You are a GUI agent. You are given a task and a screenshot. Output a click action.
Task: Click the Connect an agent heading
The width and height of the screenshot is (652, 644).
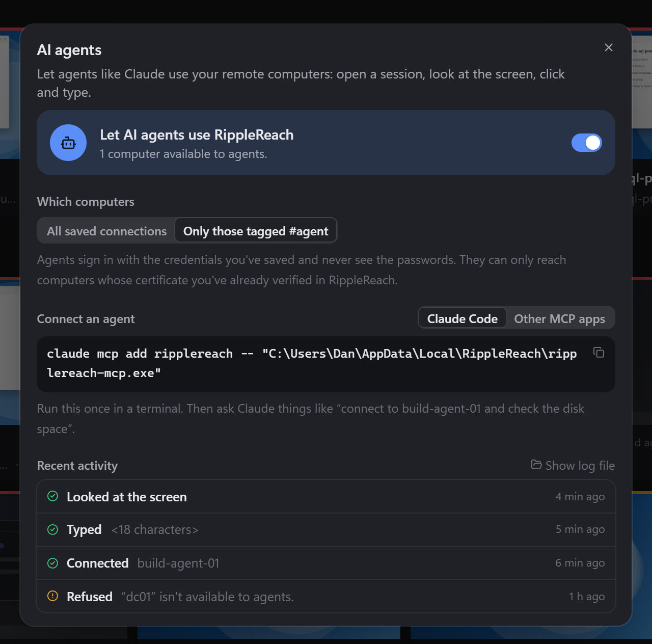click(x=86, y=319)
